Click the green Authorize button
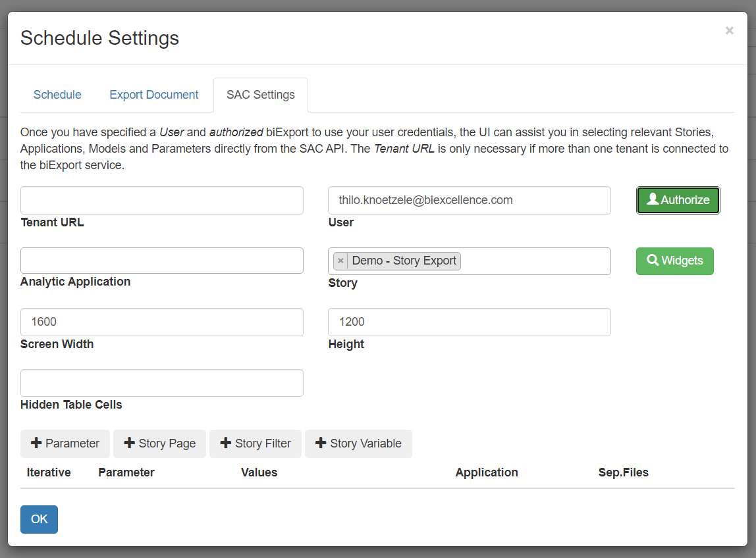Screen dimensions: 756x558 point(678,200)
